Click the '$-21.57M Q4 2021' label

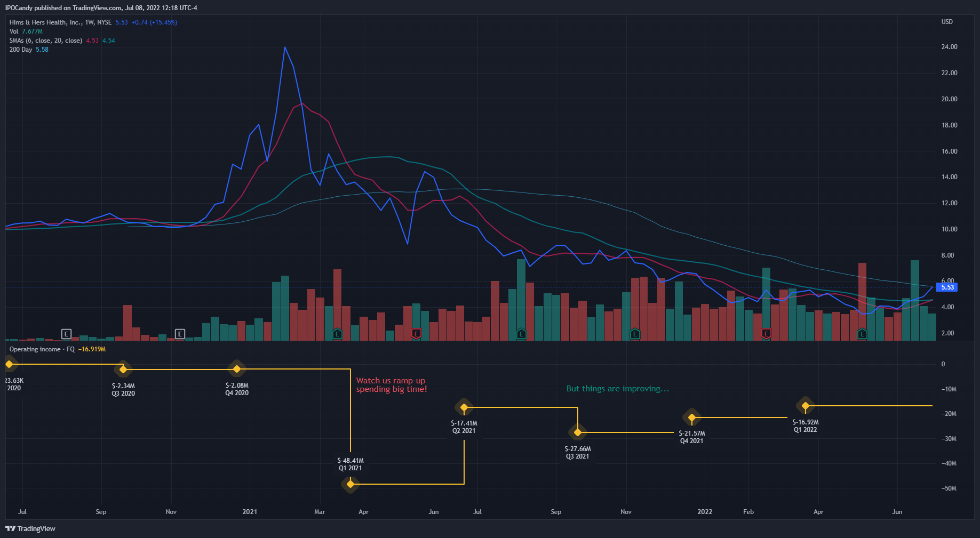[692, 437]
